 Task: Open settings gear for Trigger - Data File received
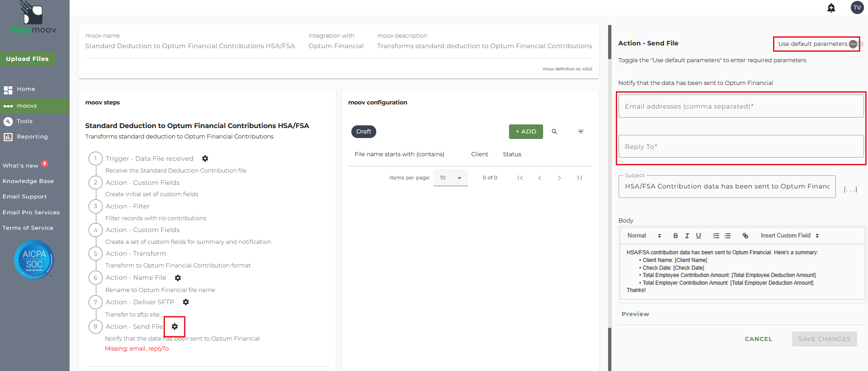[205, 158]
